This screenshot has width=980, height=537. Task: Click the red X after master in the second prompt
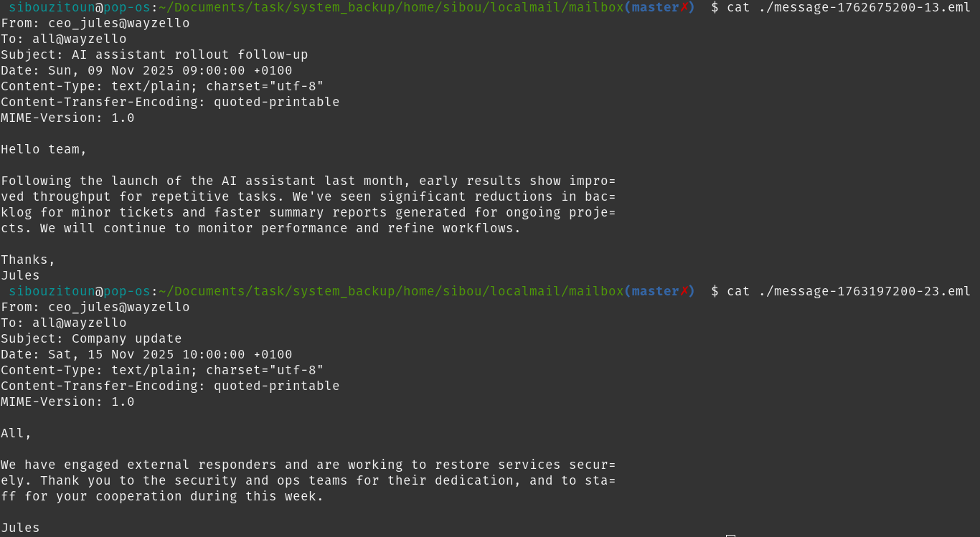pos(684,291)
